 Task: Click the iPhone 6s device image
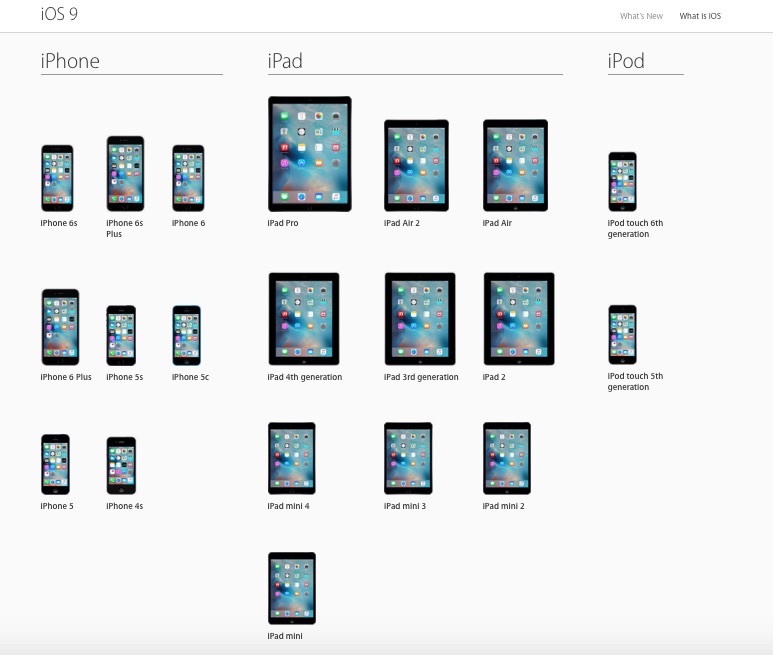coord(57,178)
